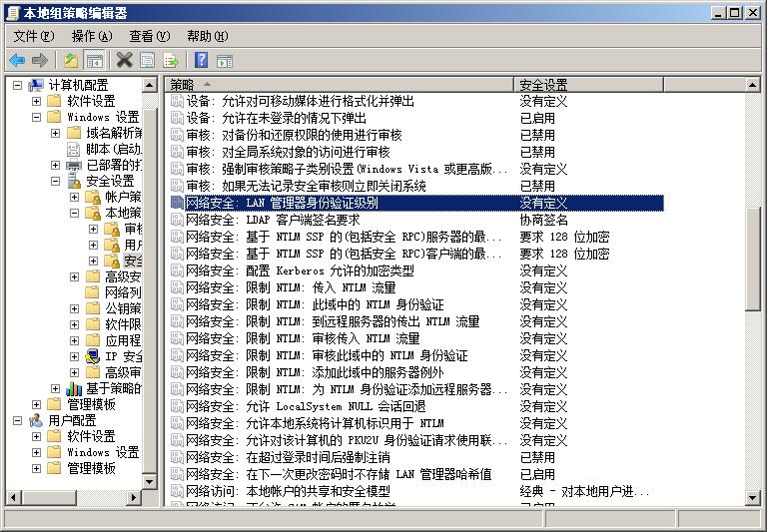Image resolution: width=767 pixels, height=532 pixels.
Task: Click policy list vertical scrollbar down arrow
Action: click(754, 496)
